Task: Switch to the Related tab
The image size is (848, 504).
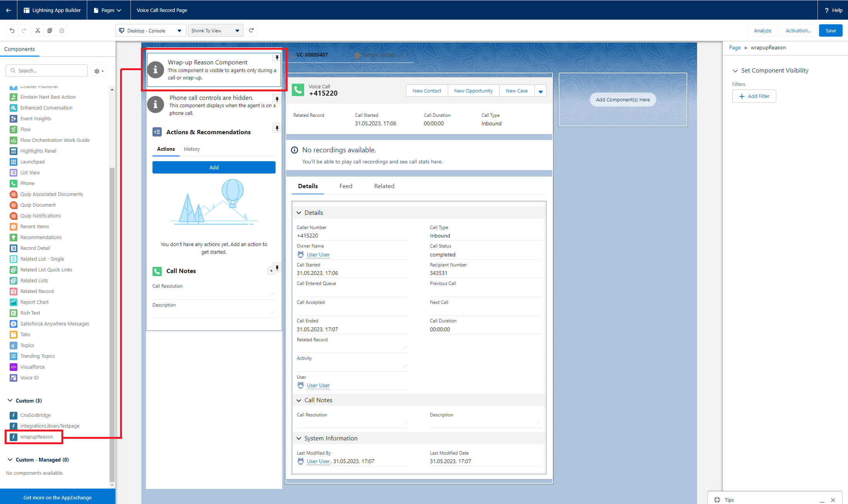Action: coord(384,186)
